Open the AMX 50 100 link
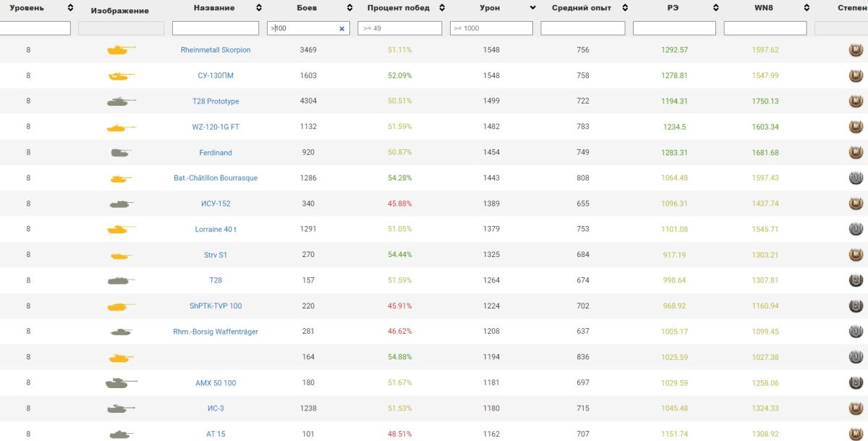868x441 pixels. (x=216, y=383)
